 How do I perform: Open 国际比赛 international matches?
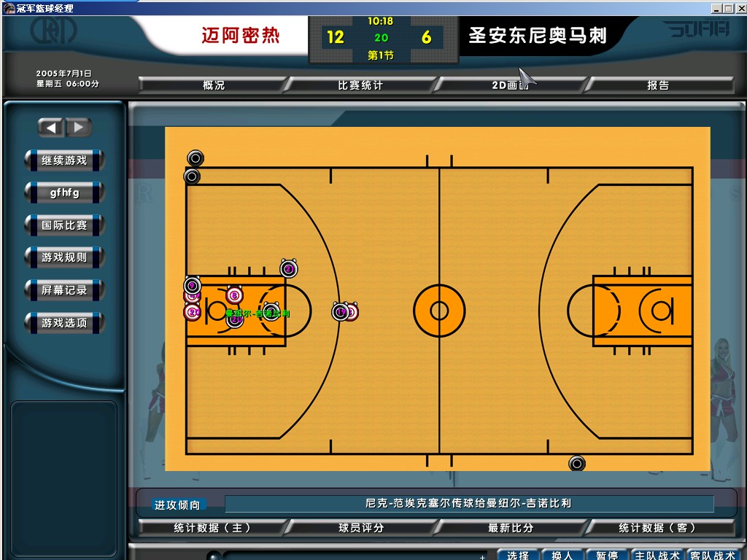click(64, 225)
